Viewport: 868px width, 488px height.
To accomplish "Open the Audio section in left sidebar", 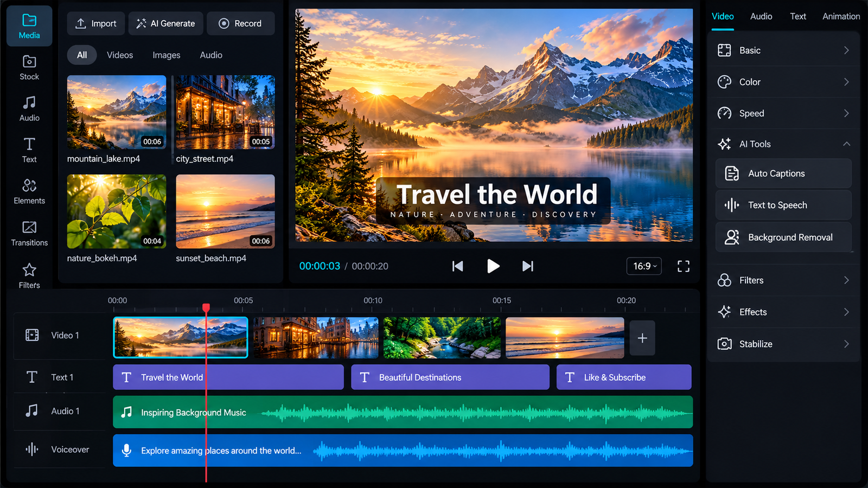I will (29, 109).
